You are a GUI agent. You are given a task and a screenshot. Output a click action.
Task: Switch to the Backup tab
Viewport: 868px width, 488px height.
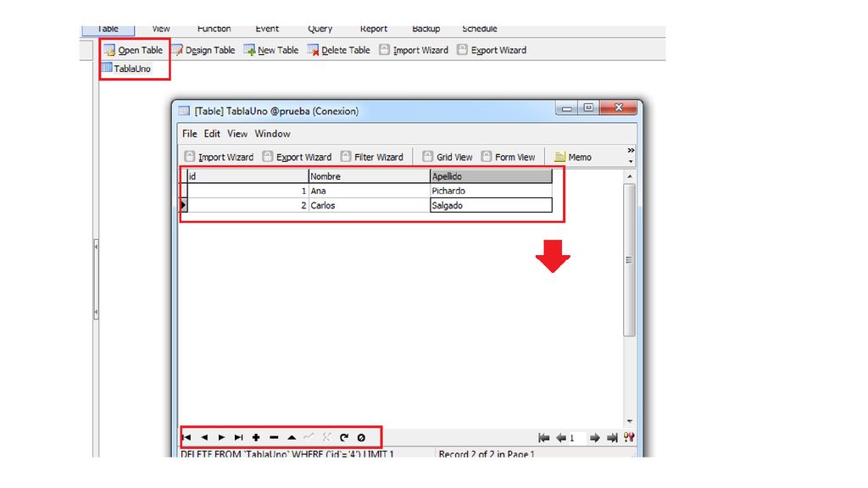(426, 30)
